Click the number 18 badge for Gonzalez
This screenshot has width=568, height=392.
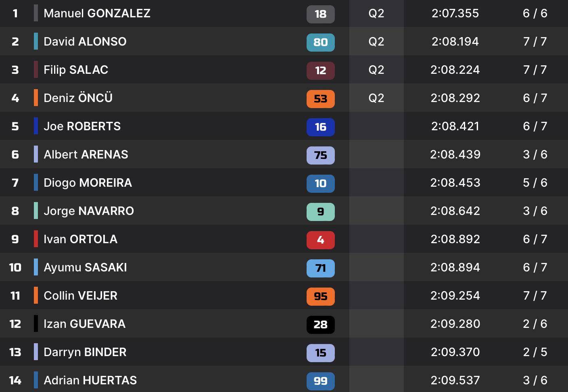click(320, 14)
